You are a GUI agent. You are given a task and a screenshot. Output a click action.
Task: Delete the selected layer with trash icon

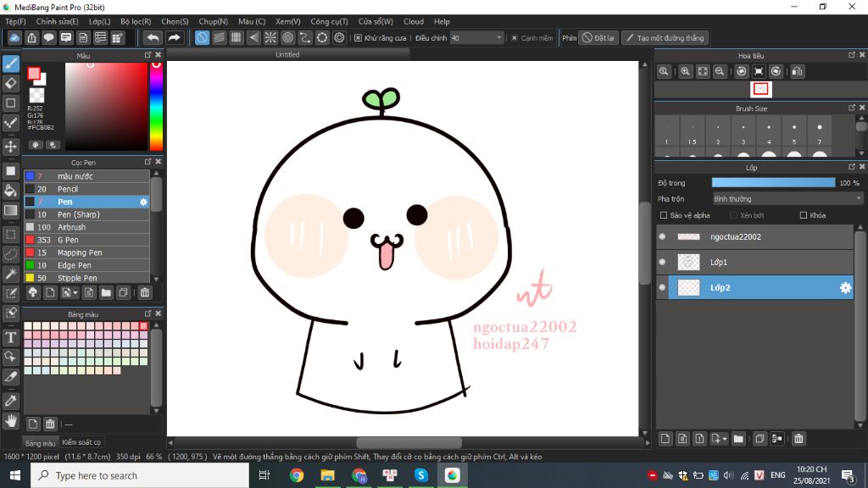(x=798, y=439)
